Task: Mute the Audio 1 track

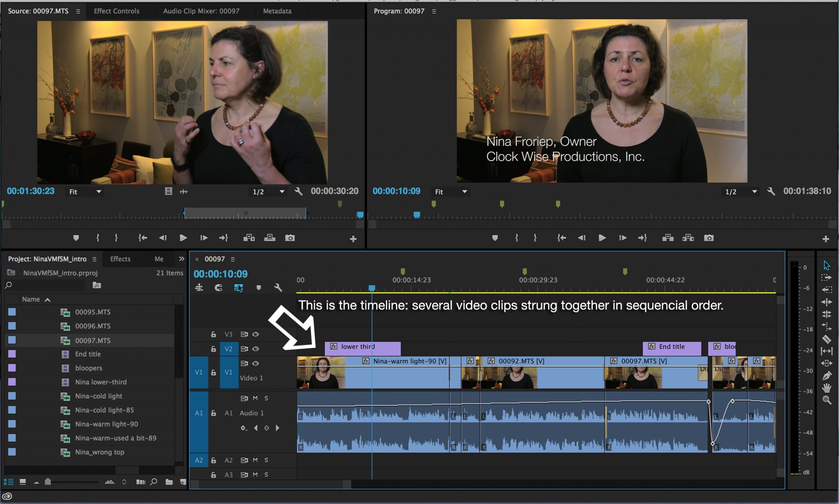Action: click(255, 398)
